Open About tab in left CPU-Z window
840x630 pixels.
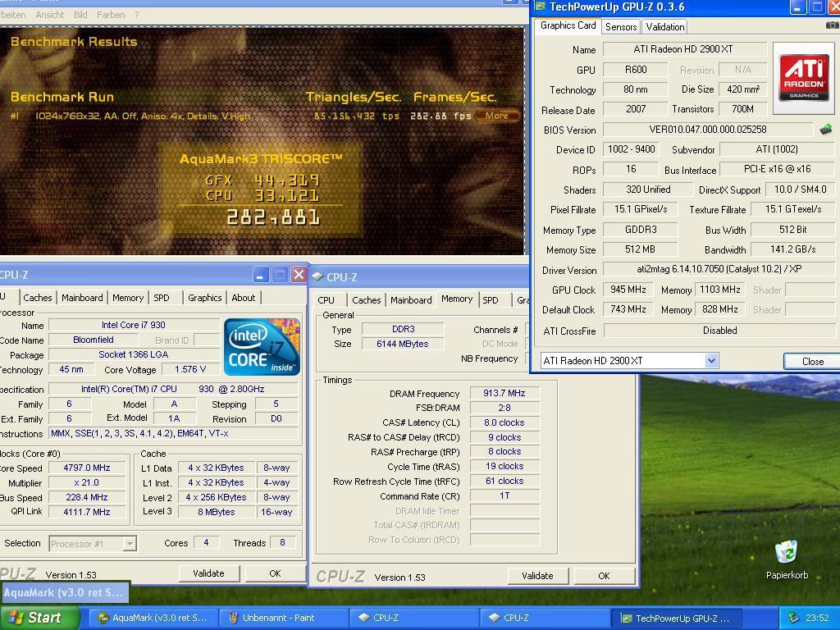243,297
